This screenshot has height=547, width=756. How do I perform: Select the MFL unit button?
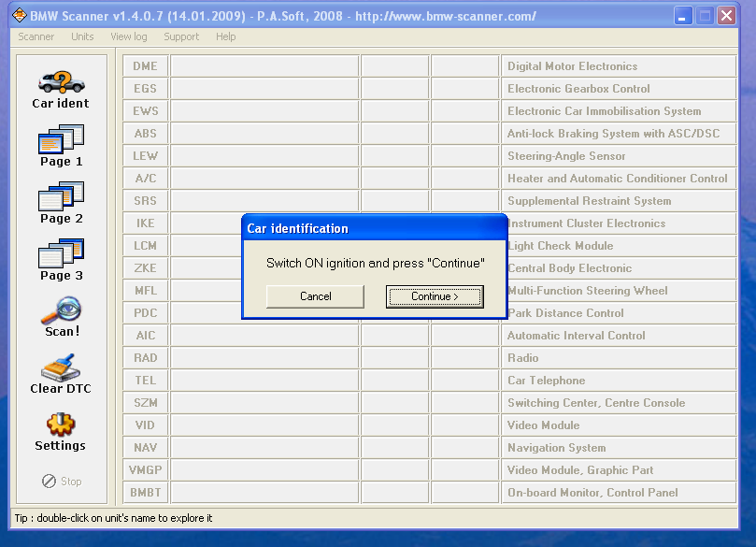pos(145,291)
